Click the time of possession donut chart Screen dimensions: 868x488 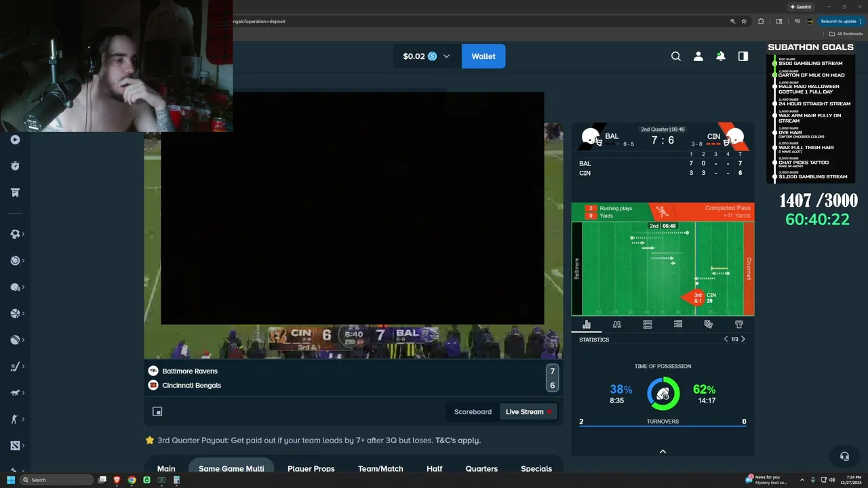663,393
